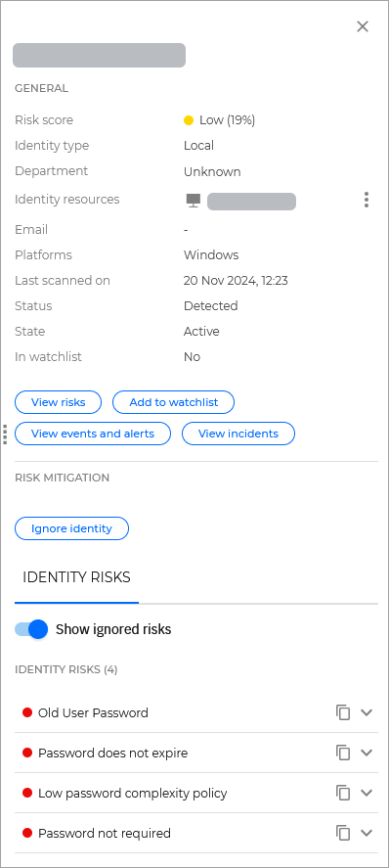Click the yellow Low risk score indicator

(x=189, y=120)
